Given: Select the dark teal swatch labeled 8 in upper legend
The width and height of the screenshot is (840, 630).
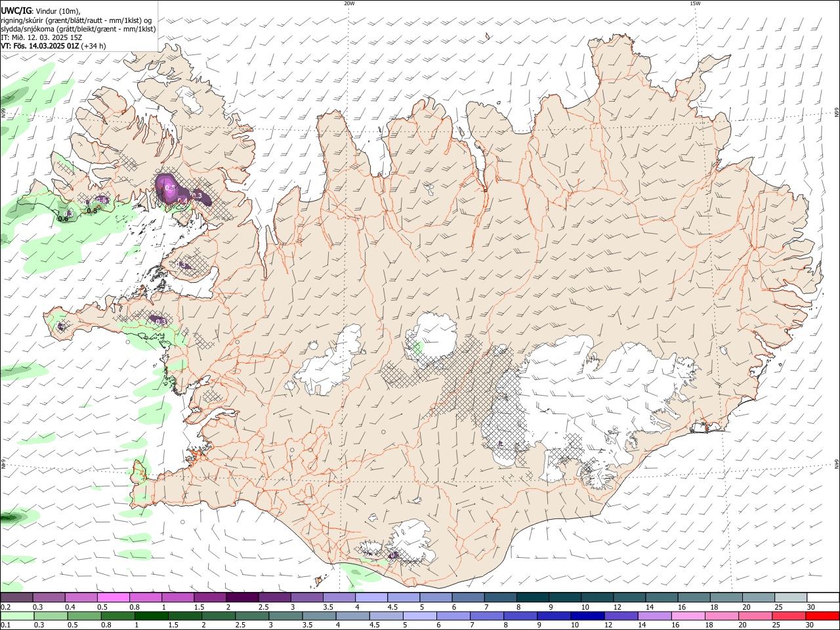Looking at the screenshot, I should [533, 597].
